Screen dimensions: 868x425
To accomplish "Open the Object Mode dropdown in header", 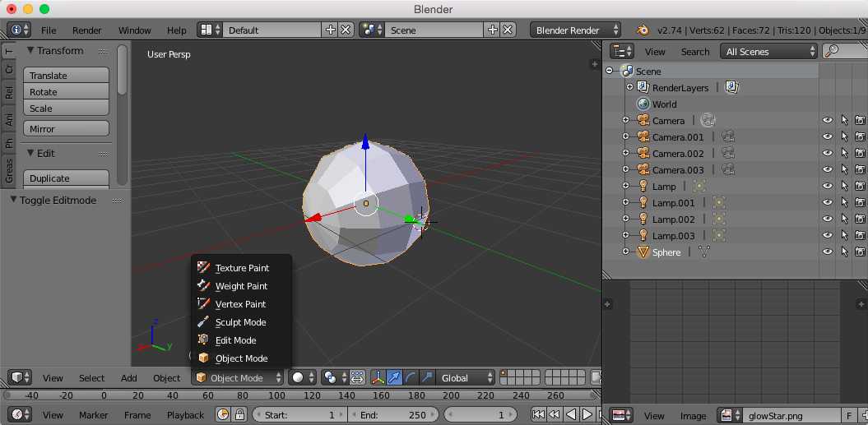I will [238, 378].
